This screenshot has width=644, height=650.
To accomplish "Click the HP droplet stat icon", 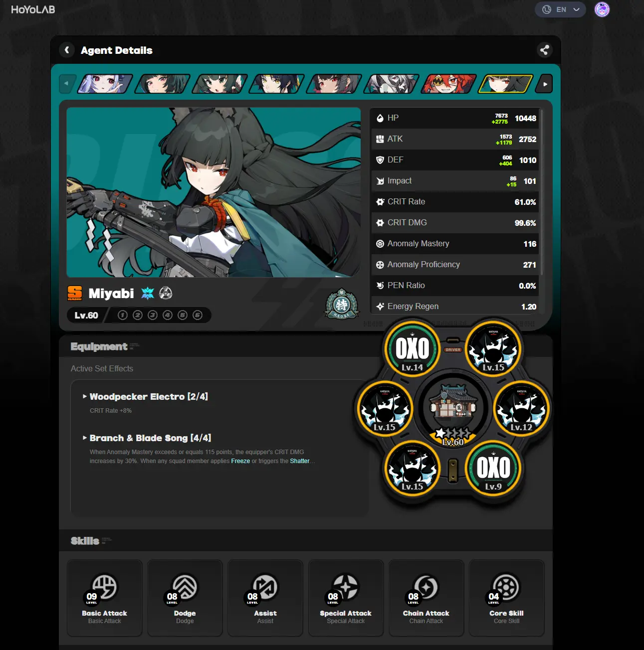I will [380, 118].
